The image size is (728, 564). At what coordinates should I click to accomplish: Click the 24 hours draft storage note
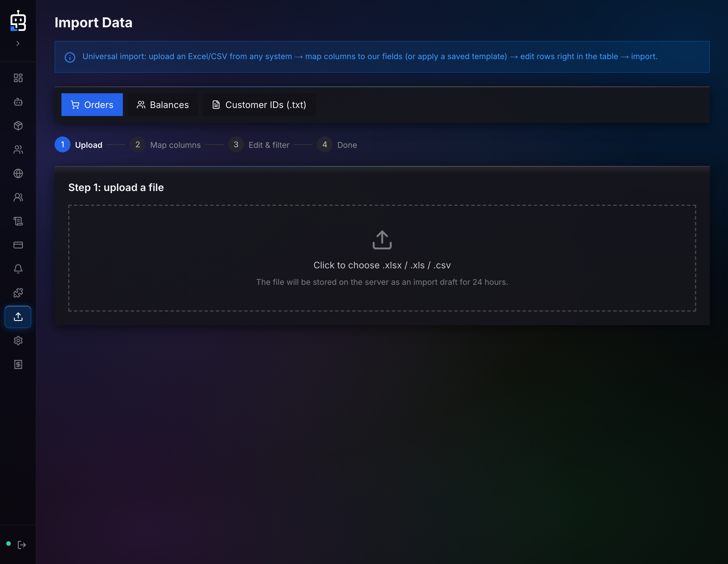382,282
